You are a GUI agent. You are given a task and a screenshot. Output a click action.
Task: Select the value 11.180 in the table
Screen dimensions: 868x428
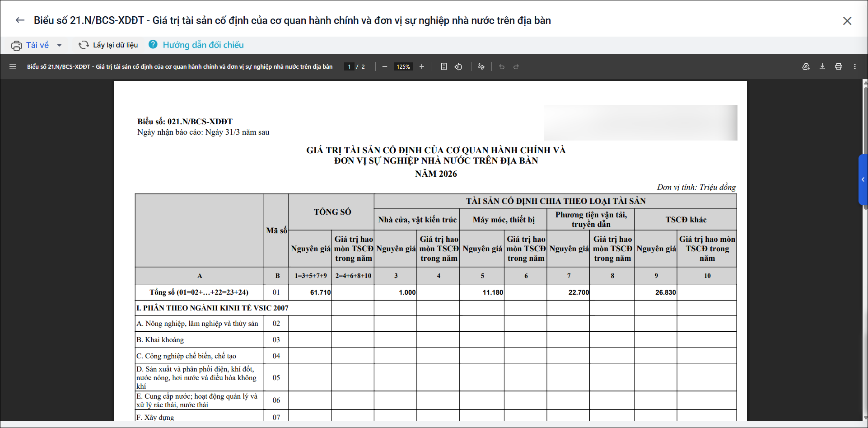493,292
